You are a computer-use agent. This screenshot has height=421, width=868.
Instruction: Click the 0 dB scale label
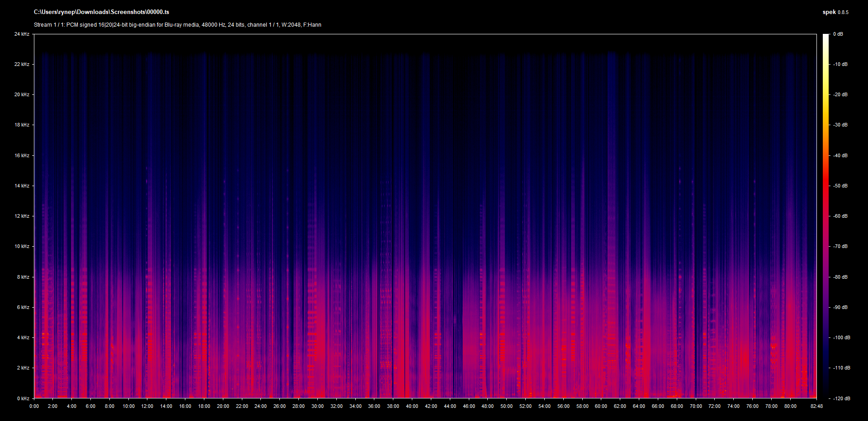click(838, 34)
